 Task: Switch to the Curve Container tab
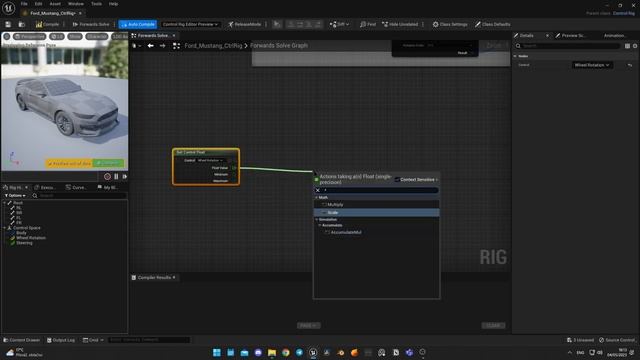[x=76, y=187]
